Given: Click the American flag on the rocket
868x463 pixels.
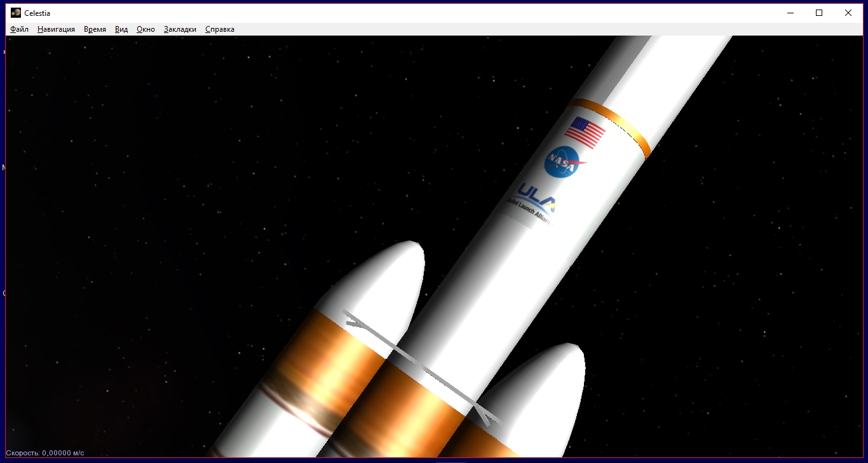Looking at the screenshot, I should (x=585, y=132).
